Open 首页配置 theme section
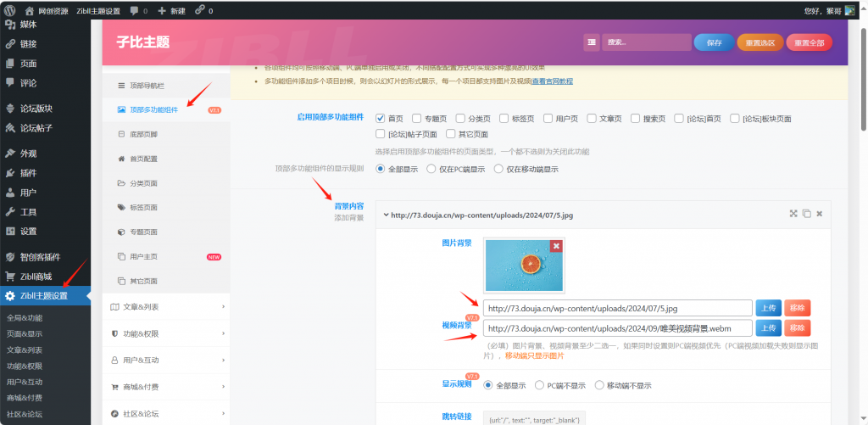 pos(166,159)
